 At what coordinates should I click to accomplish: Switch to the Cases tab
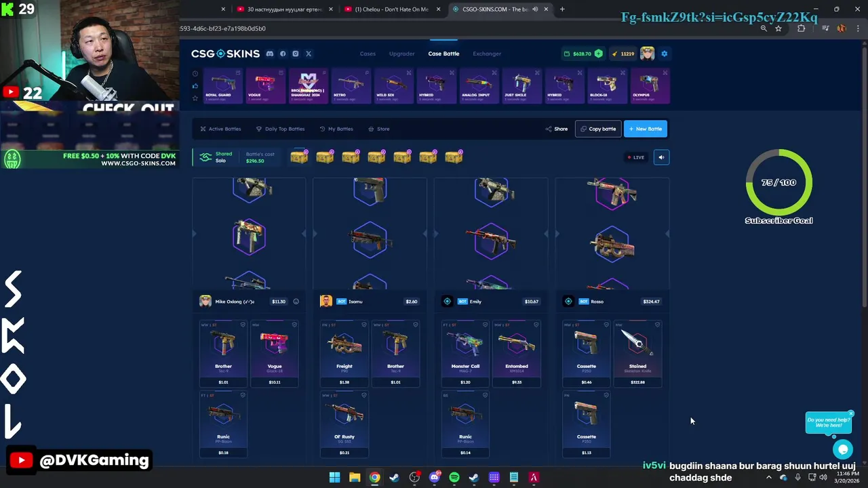(368, 54)
